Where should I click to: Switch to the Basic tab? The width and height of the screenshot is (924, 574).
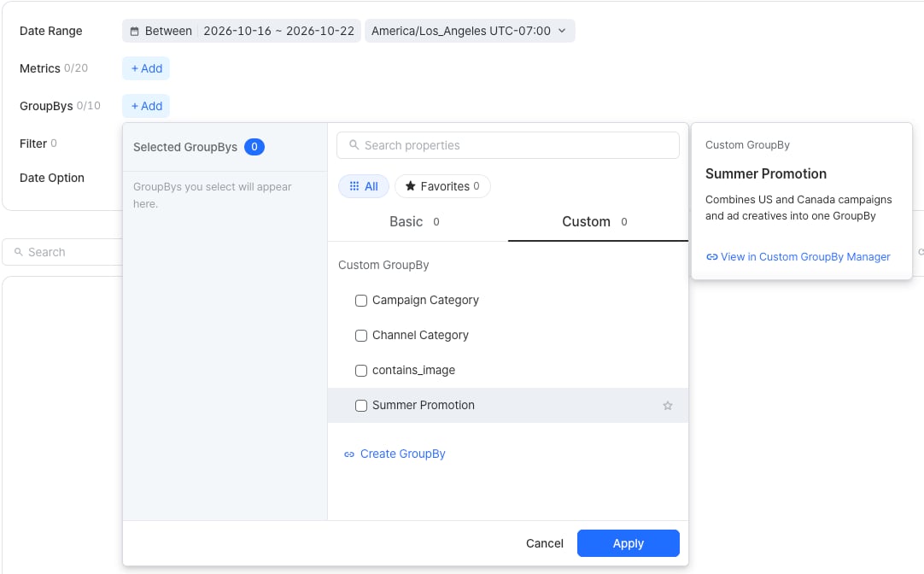pos(418,221)
